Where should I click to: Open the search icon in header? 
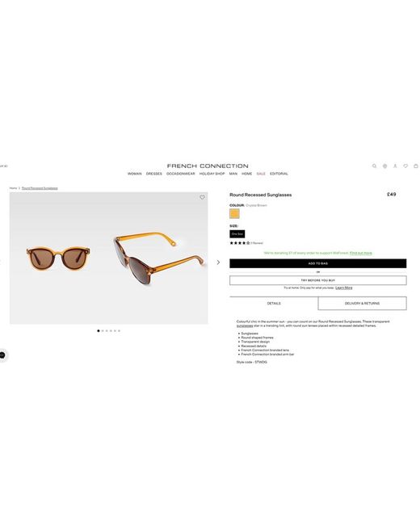tap(374, 166)
